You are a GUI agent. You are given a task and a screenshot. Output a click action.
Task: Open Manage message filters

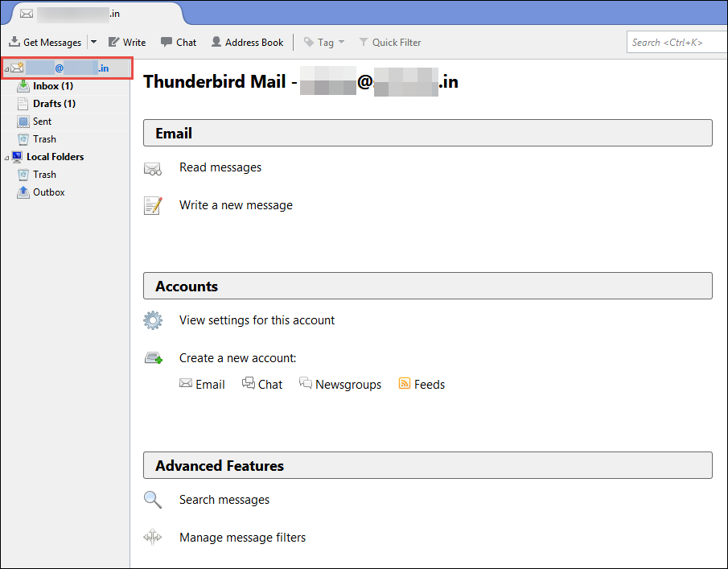(x=242, y=538)
